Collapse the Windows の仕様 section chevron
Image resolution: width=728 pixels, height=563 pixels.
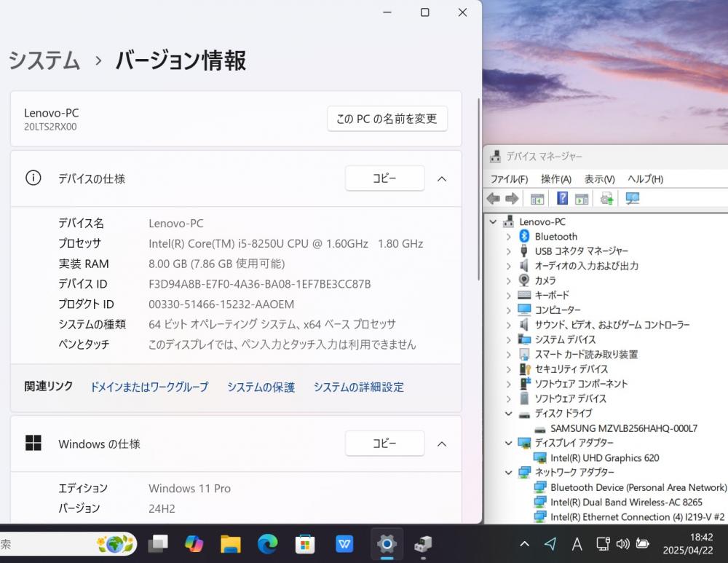tap(442, 444)
